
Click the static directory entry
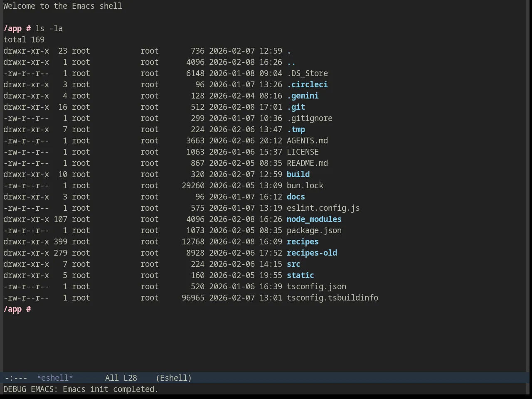pos(300,275)
